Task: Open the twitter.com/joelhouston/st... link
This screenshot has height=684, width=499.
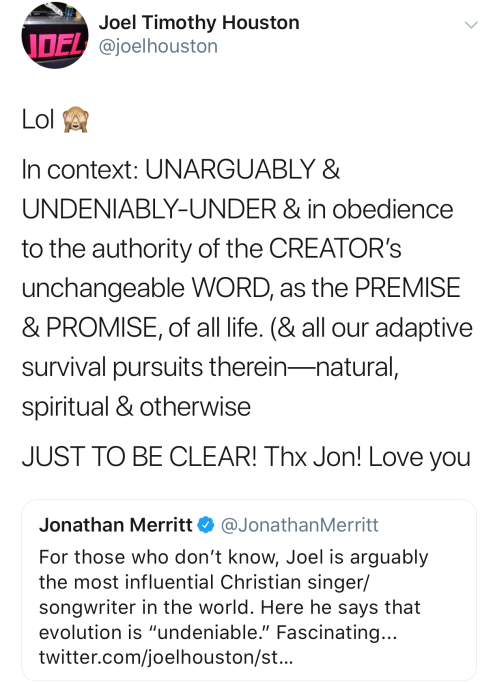Action: tap(166, 657)
